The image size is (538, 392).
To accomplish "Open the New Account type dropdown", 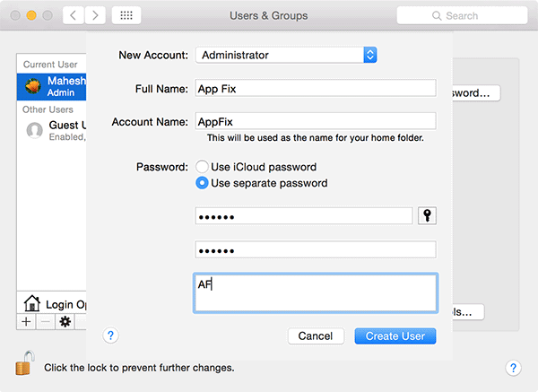I will tap(286, 55).
